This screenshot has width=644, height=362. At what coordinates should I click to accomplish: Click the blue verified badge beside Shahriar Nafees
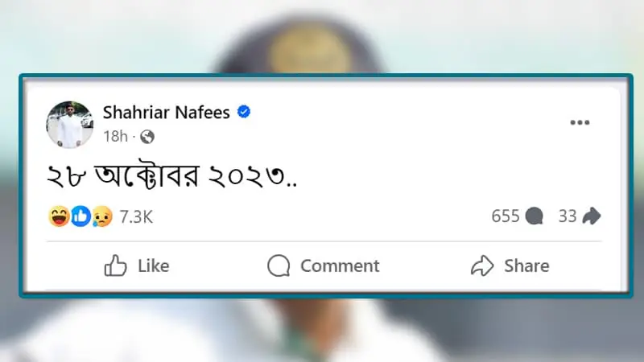click(x=243, y=113)
